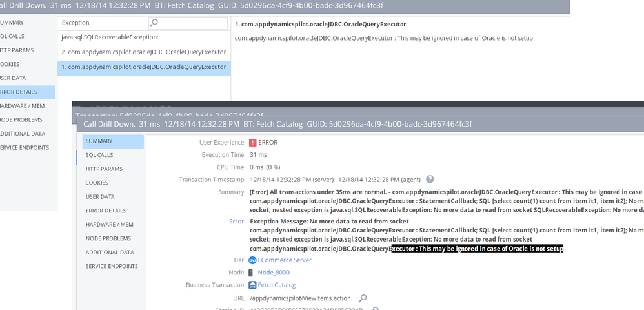Click 'Exception Message: No more data to read from socket'
The image size is (644, 310).
329,221
